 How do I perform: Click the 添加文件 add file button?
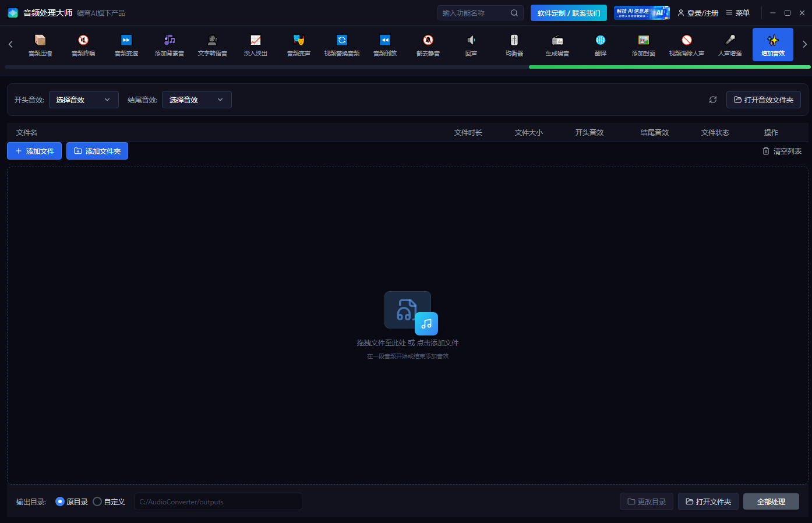click(34, 151)
